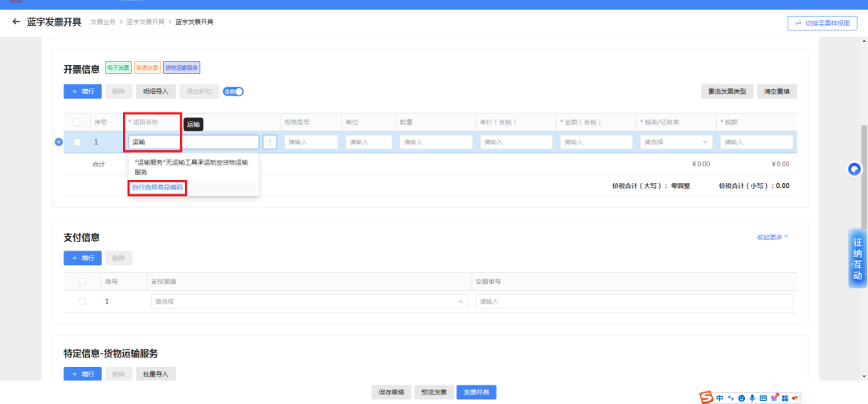Screen dimensions: 868x404
Task: Go back using the arrow beside 蓝字发票开具
Action: coord(16,22)
